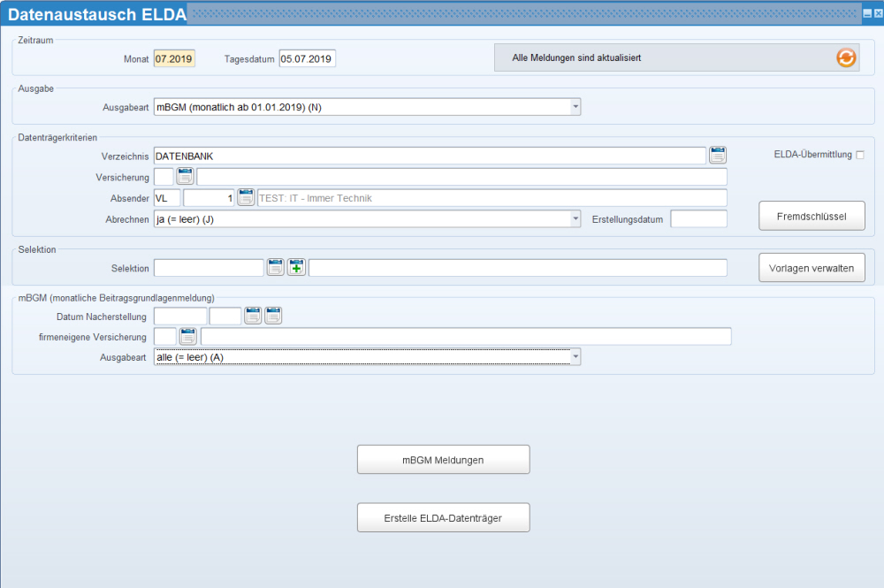884x588 pixels.
Task: Open lookup icon next to Verzeichnis field
Action: [718, 155]
